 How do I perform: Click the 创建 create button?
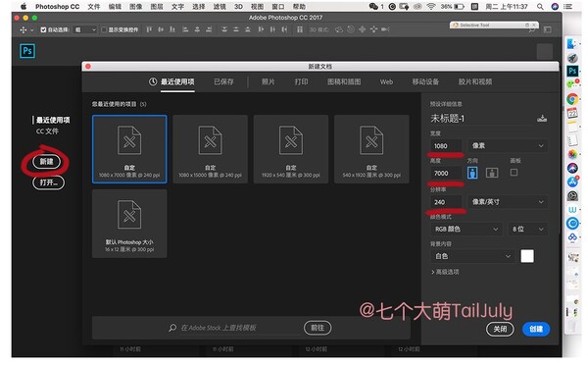coord(536,329)
